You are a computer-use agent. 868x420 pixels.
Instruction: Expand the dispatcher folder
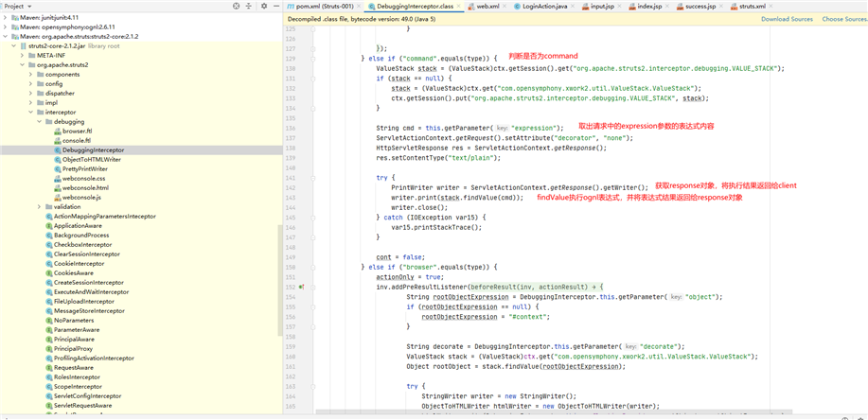(31, 93)
